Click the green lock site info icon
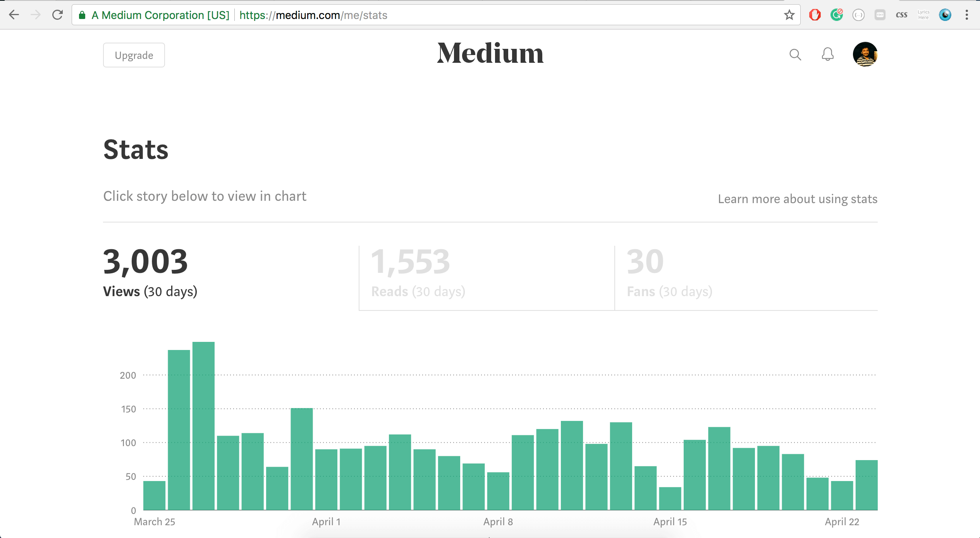This screenshot has width=980, height=538. coord(82,15)
